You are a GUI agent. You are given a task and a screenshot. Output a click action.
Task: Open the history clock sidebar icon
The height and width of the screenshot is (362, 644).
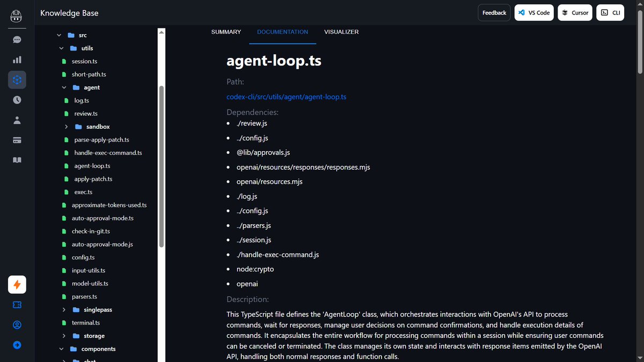point(17,99)
